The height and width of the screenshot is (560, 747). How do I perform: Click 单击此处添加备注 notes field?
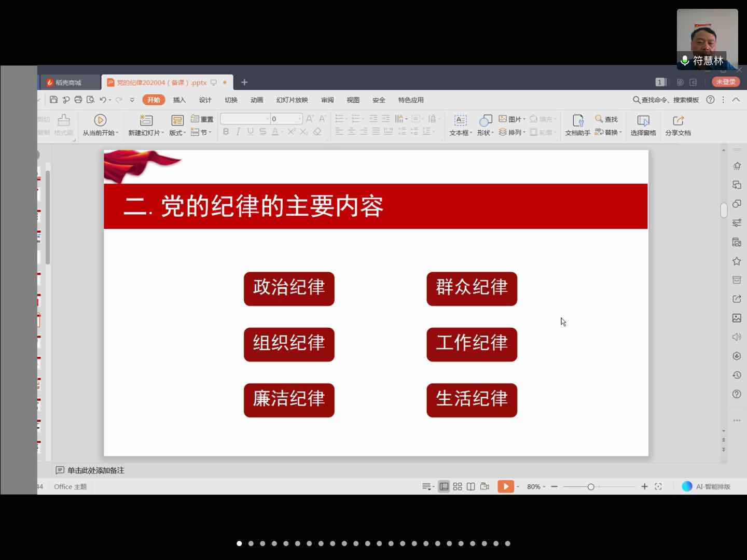95,470
